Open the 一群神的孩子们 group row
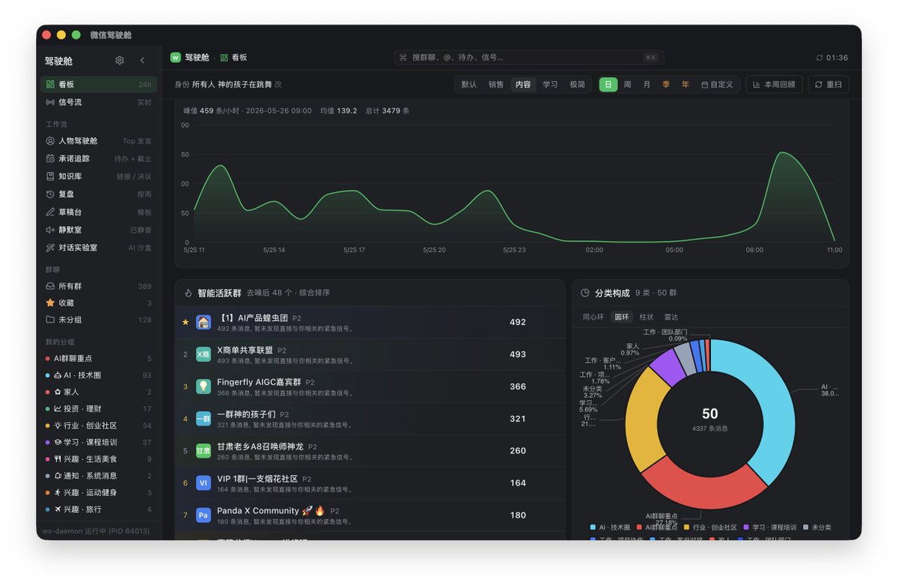This screenshot has width=898, height=588. [370, 419]
